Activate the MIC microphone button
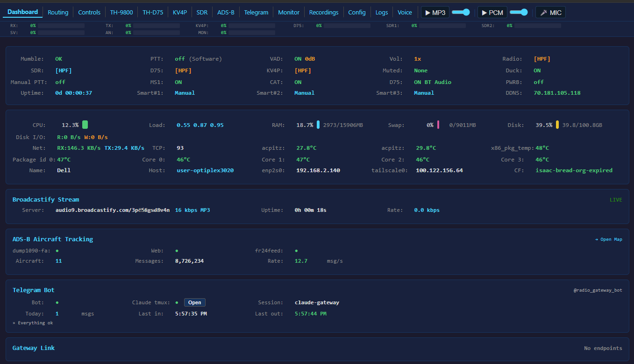 pyautogui.click(x=550, y=12)
